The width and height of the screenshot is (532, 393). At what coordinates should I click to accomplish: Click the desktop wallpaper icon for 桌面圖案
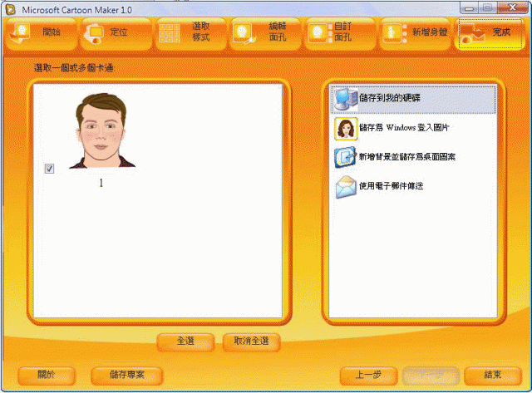[x=346, y=157]
